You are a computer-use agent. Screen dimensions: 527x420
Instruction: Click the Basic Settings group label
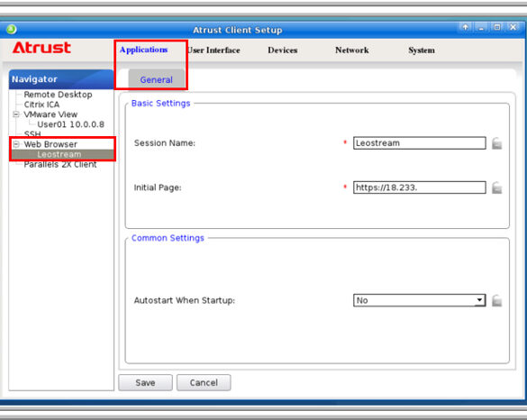[x=160, y=104]
